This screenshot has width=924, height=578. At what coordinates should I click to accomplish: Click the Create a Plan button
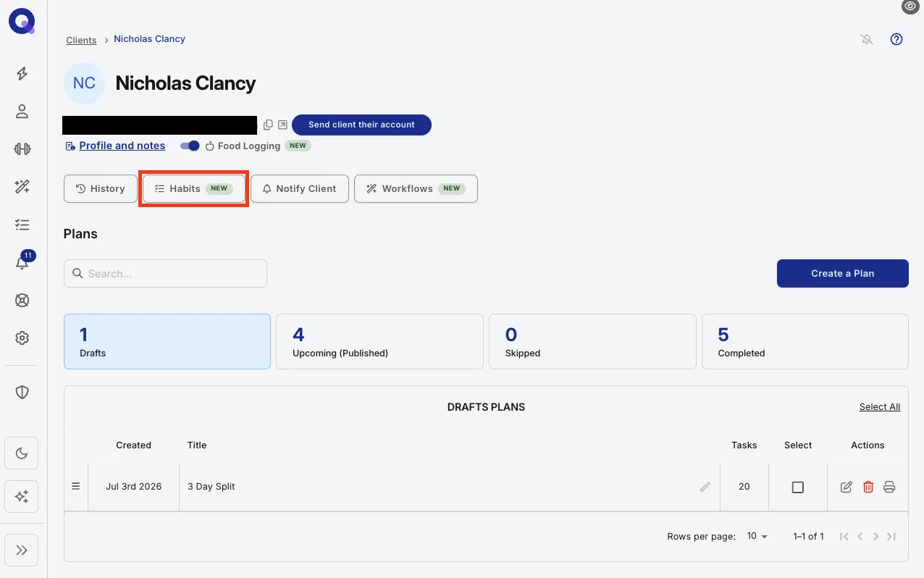(843, 273)
